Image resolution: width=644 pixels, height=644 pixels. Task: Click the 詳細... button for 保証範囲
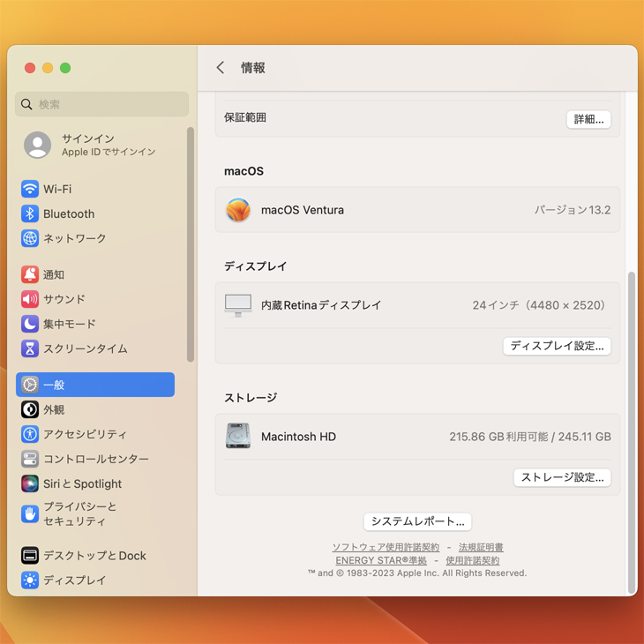pyautogui.click(x=588, y=119)
